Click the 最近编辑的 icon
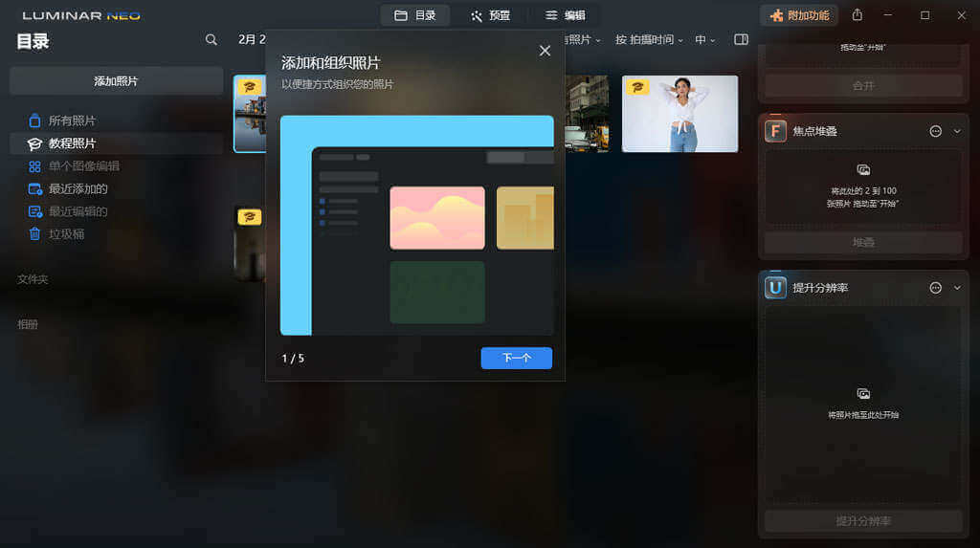 [35, 211]
